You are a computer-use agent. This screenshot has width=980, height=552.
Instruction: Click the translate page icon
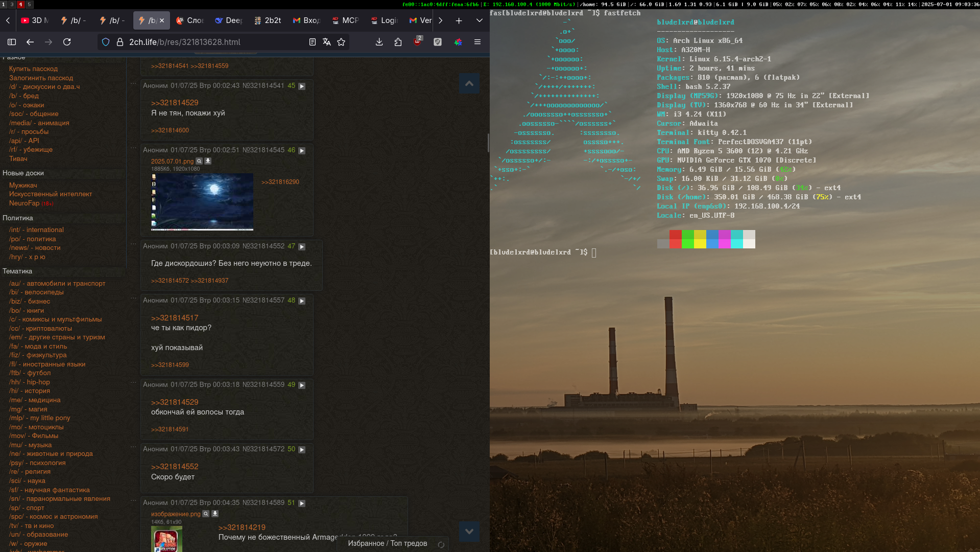pos(327,42)
